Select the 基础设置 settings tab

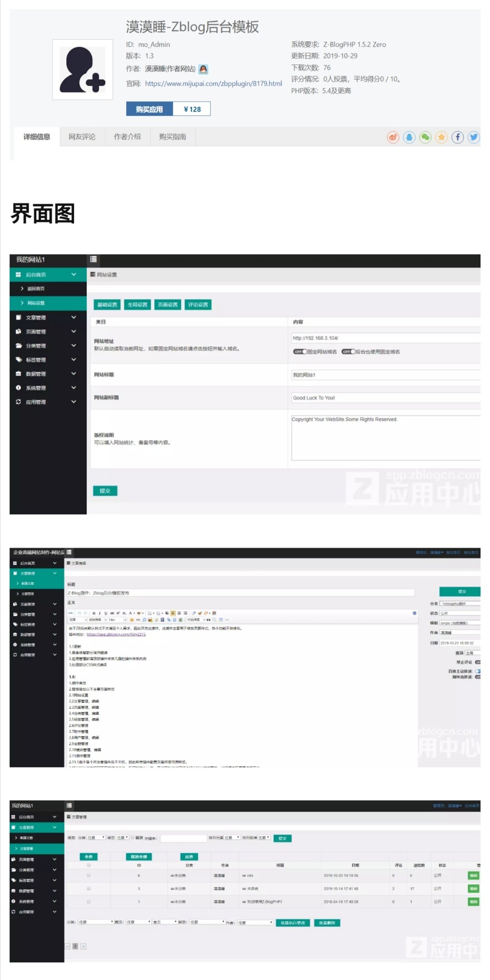107,305
